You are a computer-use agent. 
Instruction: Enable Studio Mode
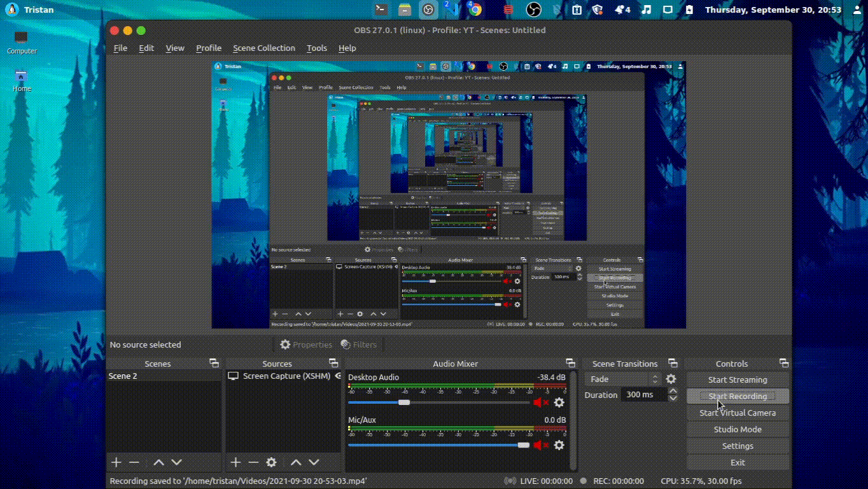coord(738,429)
